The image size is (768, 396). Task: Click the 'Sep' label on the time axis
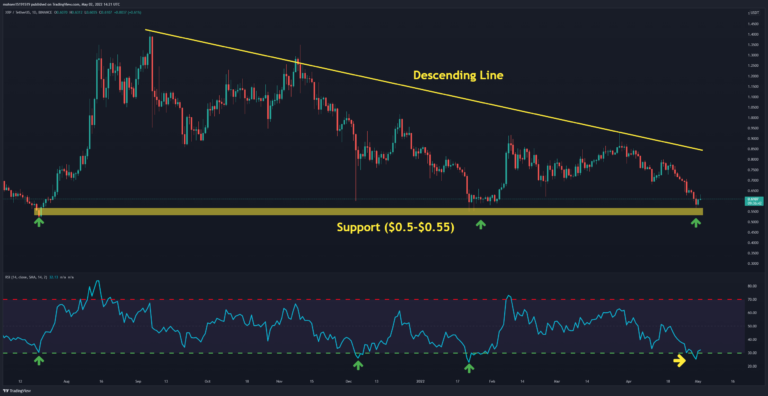click(139, 380)
